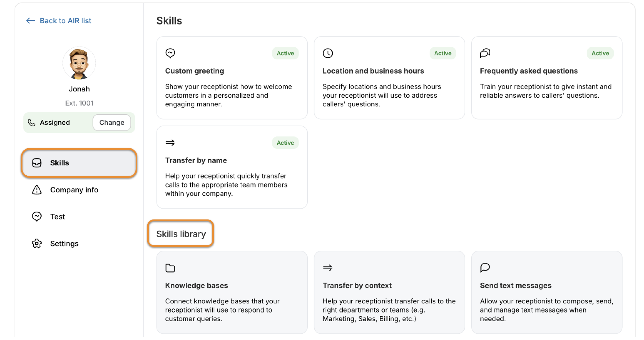Click the Active badge on Custom greeting
This screenshot has width=644, height=340.
click(x=285, y=53)
